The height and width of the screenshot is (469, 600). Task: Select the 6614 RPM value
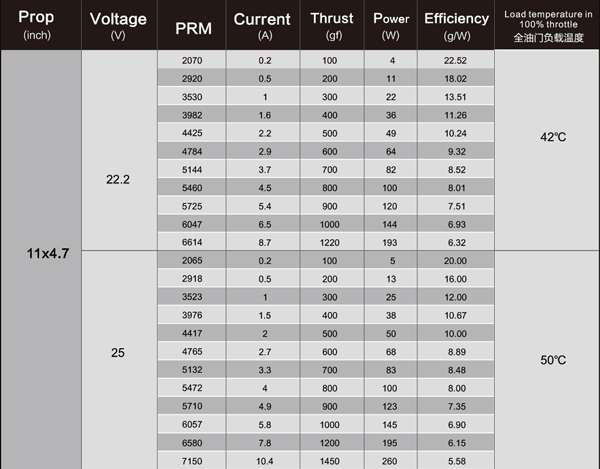192,242
